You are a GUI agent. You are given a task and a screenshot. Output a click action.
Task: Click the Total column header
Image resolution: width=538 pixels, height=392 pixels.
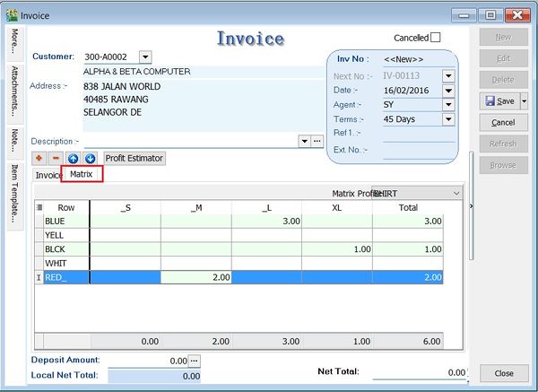click(x=408, y=207)
